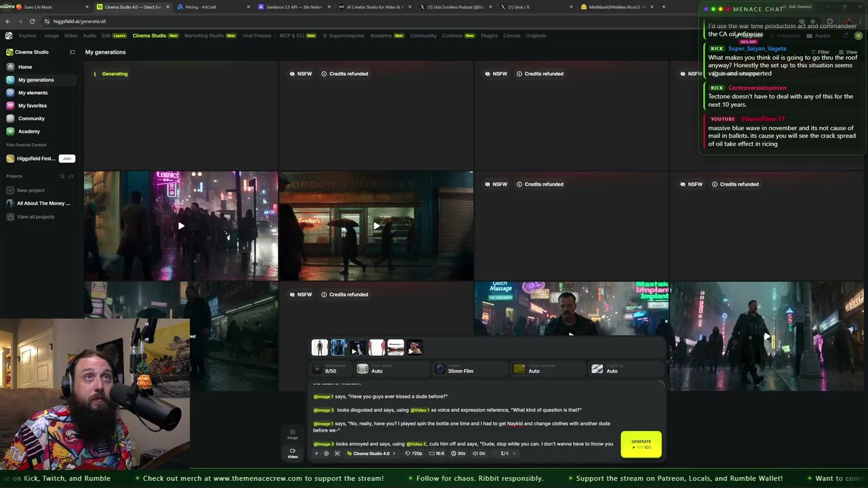
Task: Open Image in the top navigation
Action: (52, 35)
